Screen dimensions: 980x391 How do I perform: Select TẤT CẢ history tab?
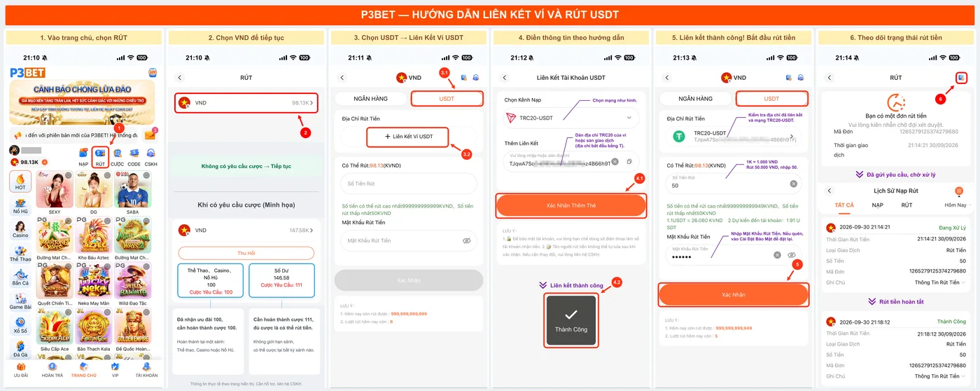(x=844, y=205)
